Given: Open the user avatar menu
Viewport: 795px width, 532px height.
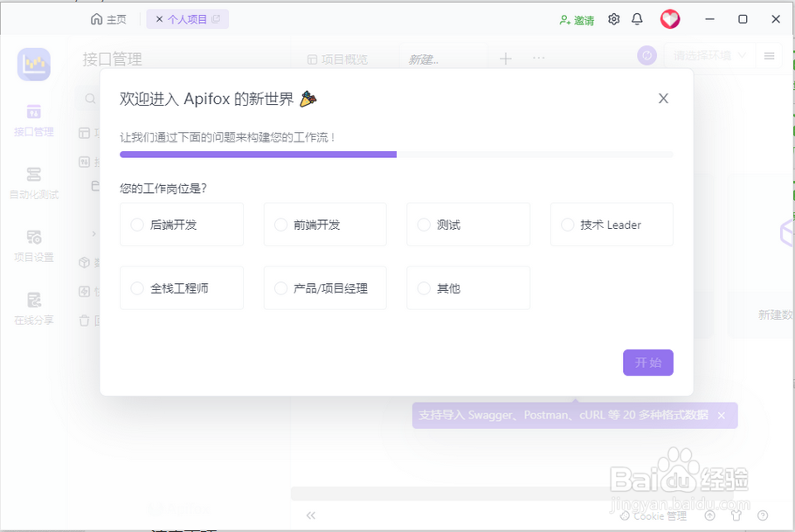Looking at the screenshot, I should (x=670, y=19).
